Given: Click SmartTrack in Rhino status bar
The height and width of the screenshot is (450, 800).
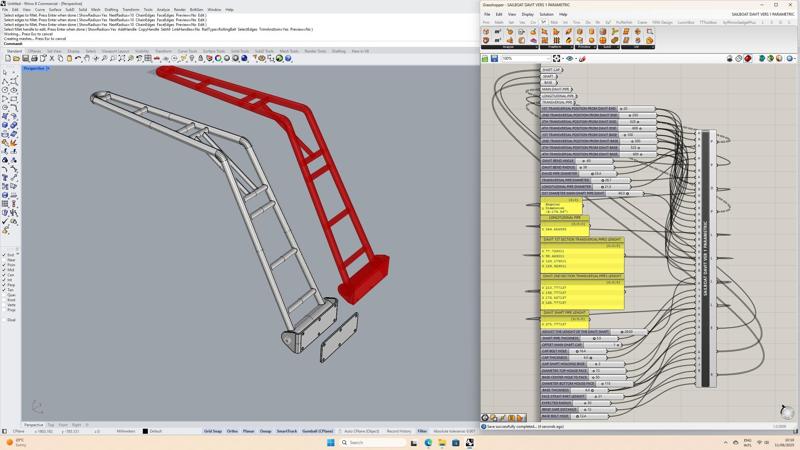Looking at the screenshot, I should tap(287, 431).
